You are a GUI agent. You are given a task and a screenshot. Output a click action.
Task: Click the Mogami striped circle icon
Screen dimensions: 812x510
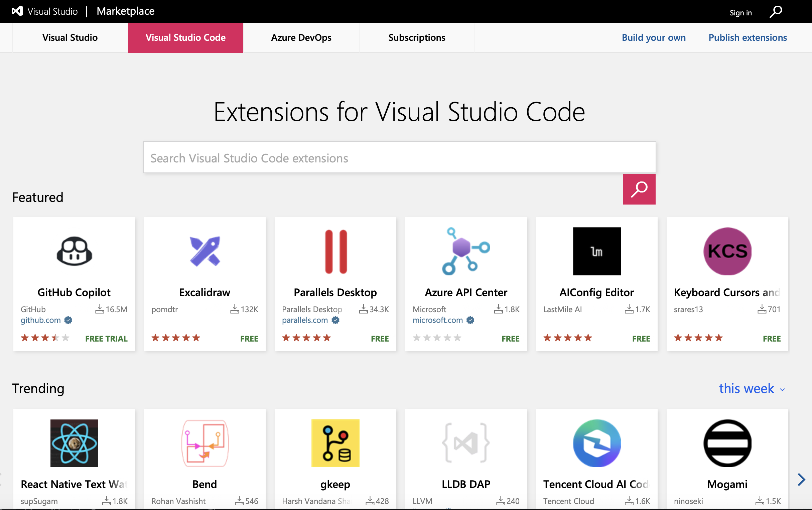(727, 443)
